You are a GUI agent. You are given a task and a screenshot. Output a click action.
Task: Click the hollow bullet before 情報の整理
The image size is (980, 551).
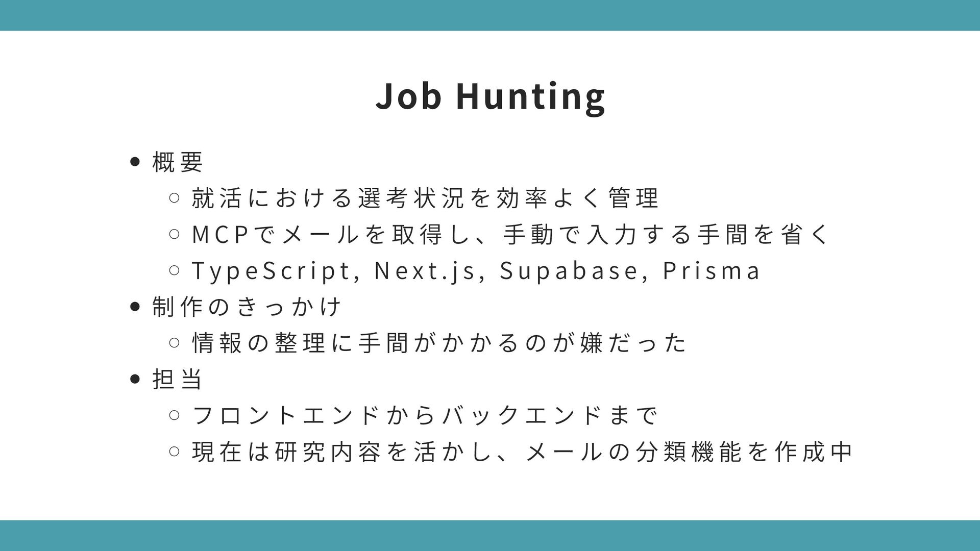(174, 343)
